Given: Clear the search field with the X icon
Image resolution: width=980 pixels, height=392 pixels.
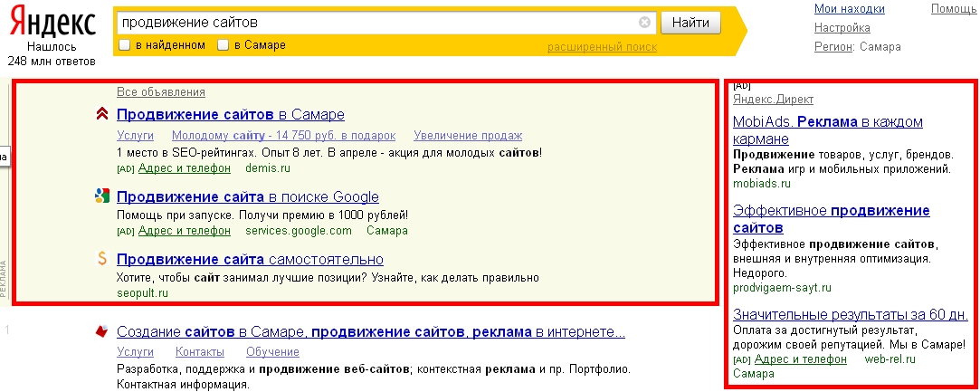Looking at the screenshot, I should tap(644, 23).
